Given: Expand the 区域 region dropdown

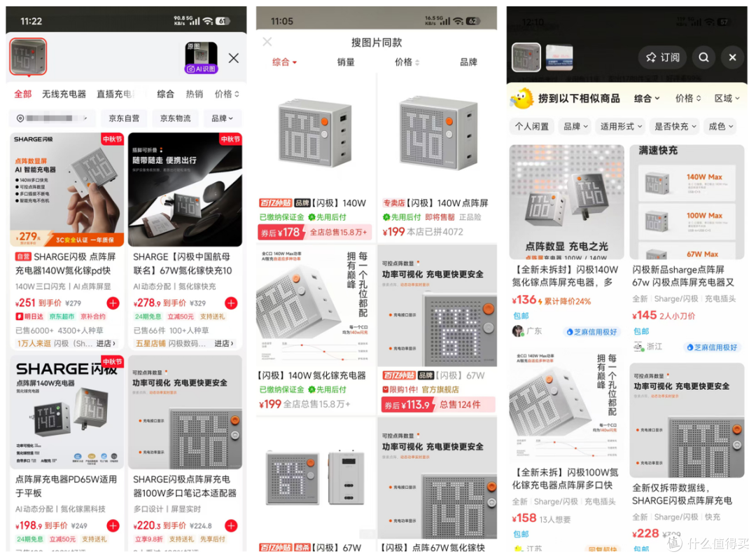Looking at the screenshot, I should [727, 98].
